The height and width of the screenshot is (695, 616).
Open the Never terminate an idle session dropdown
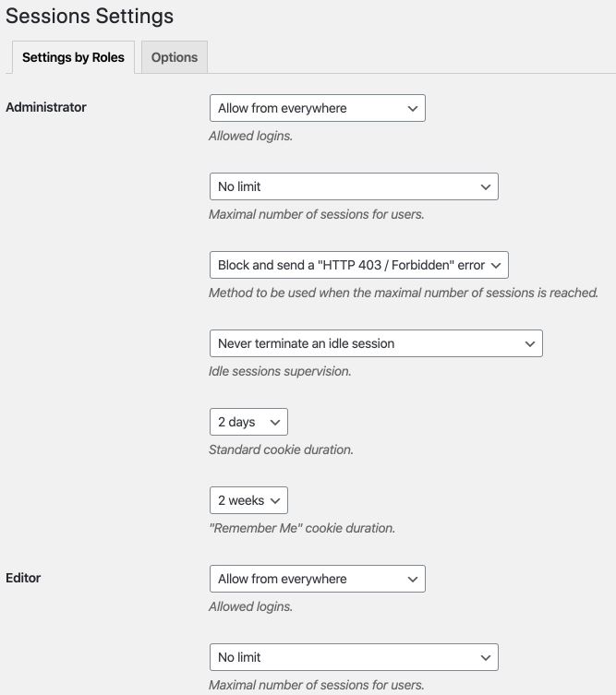(376, 343)
